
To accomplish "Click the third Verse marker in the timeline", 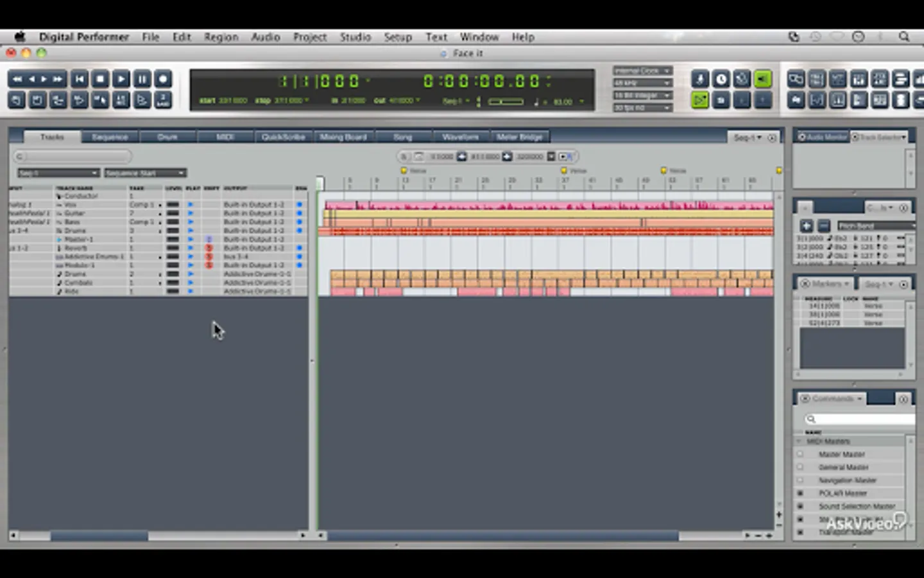I will tap(664, 171).
